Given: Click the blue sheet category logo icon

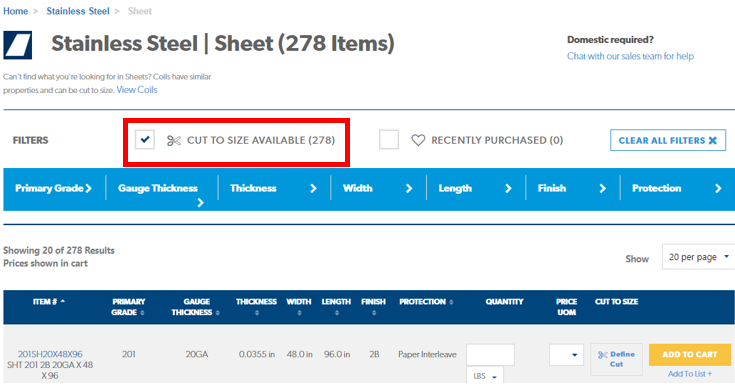Looking at the screenshot, I should coord(17,45).
